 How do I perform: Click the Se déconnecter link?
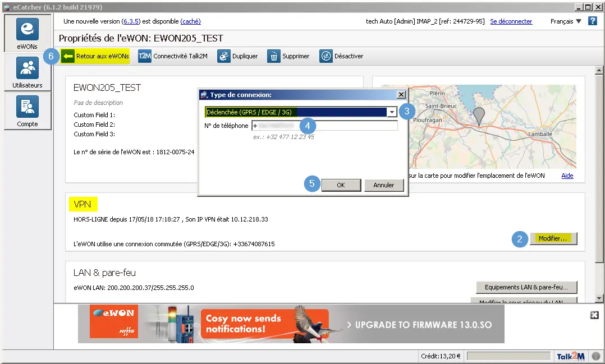point(511,21)
